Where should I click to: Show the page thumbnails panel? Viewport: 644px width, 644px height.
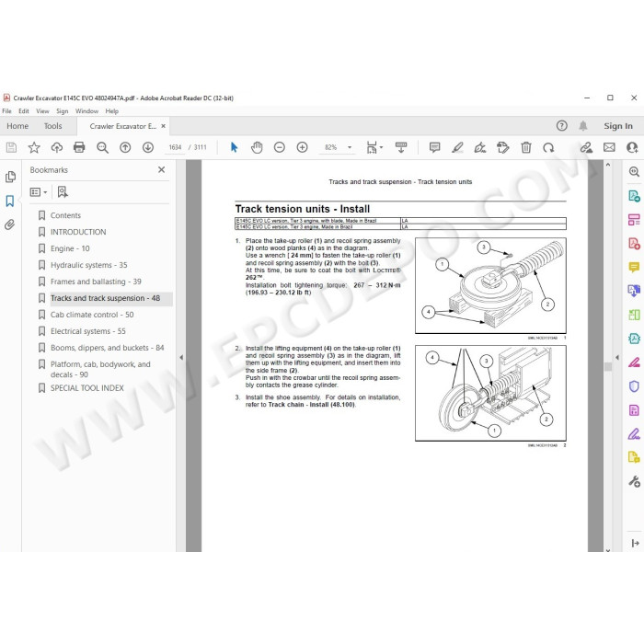click(x=10, y=177)
